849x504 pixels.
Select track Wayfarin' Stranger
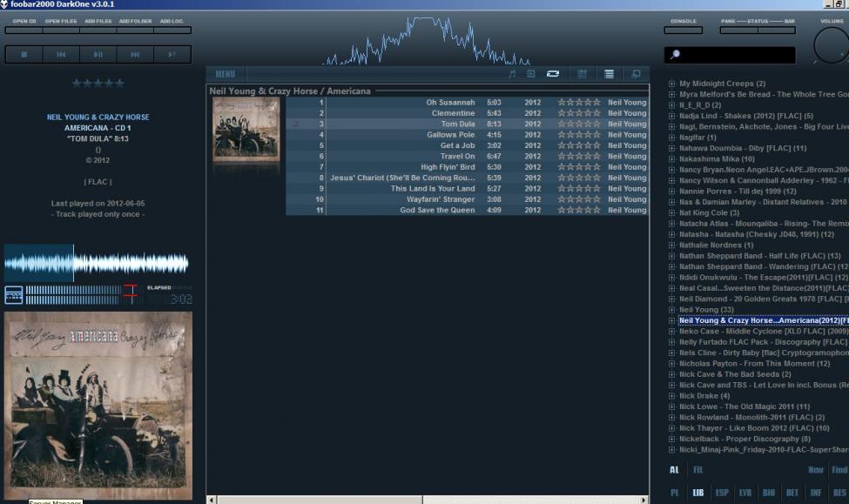click(x=467, y=199)
